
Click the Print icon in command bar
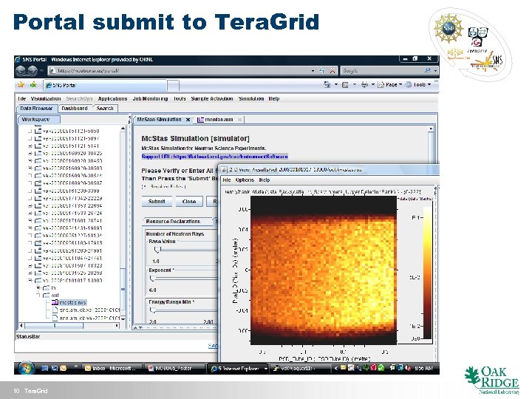point(364,84)
